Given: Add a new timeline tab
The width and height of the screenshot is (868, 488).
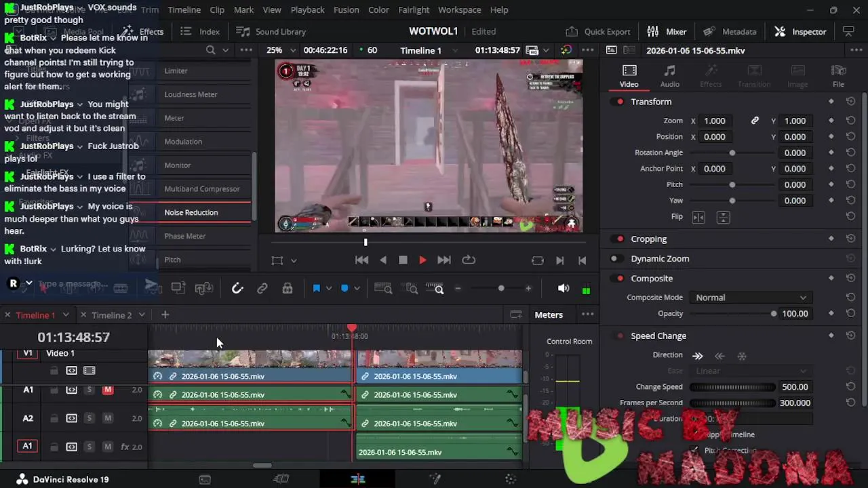Looking at the screenshot, I should click(x=165, y=314).
